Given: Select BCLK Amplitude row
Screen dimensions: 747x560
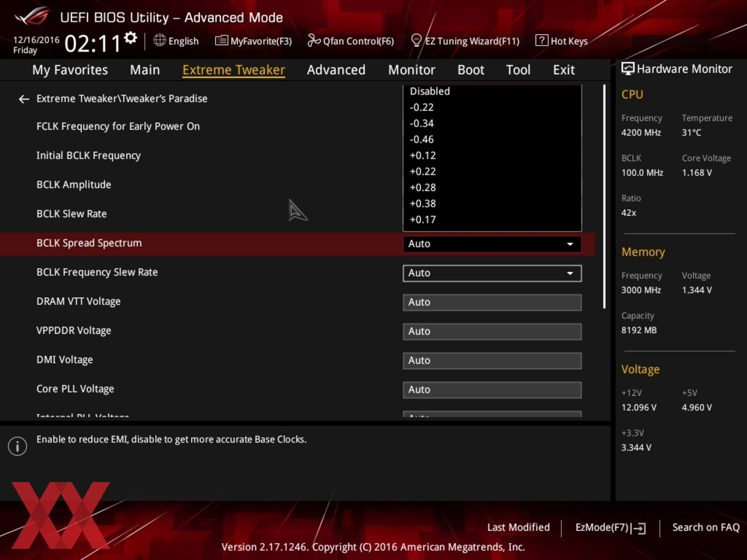Looking at the screenshot, I should [x=74, y=184].
